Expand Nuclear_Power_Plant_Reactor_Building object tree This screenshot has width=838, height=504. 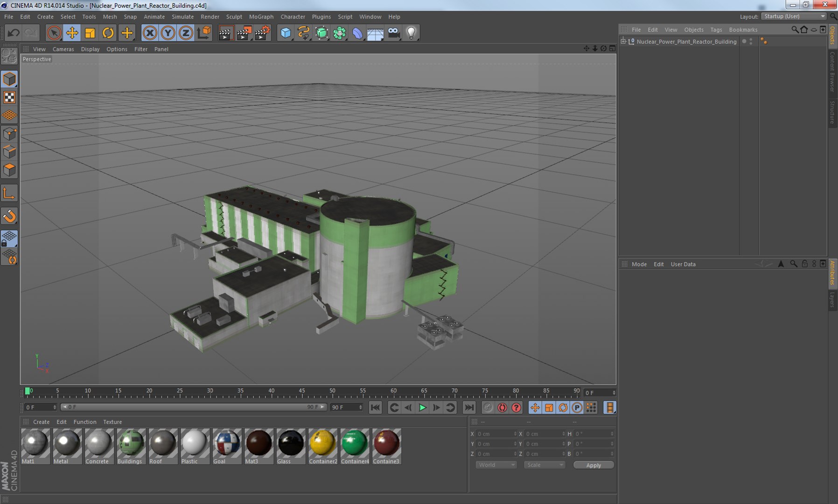[623, 41]
